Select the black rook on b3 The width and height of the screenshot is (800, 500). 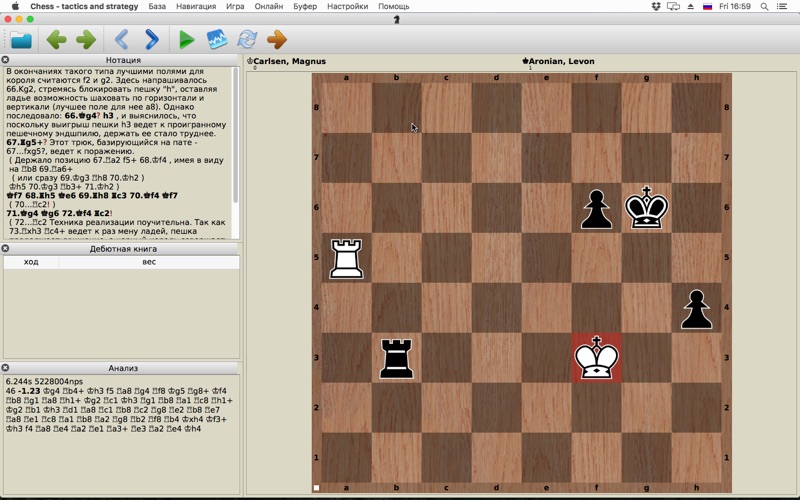pos(396,359)
